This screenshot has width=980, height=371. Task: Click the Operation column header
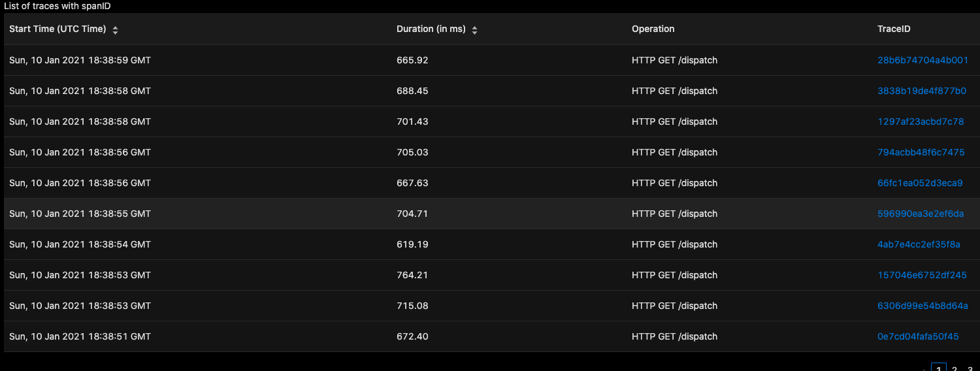click(653, 29)
